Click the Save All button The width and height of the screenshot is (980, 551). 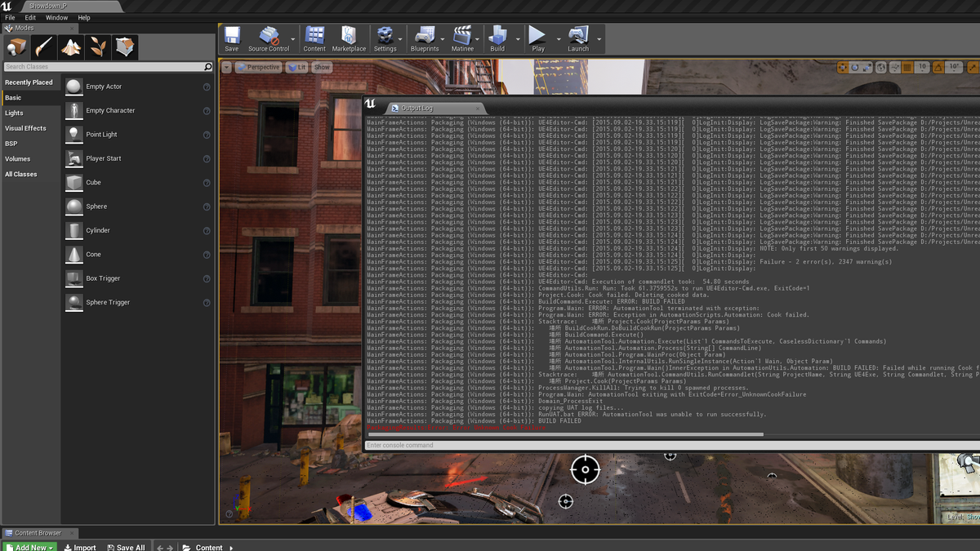point(126,547)
